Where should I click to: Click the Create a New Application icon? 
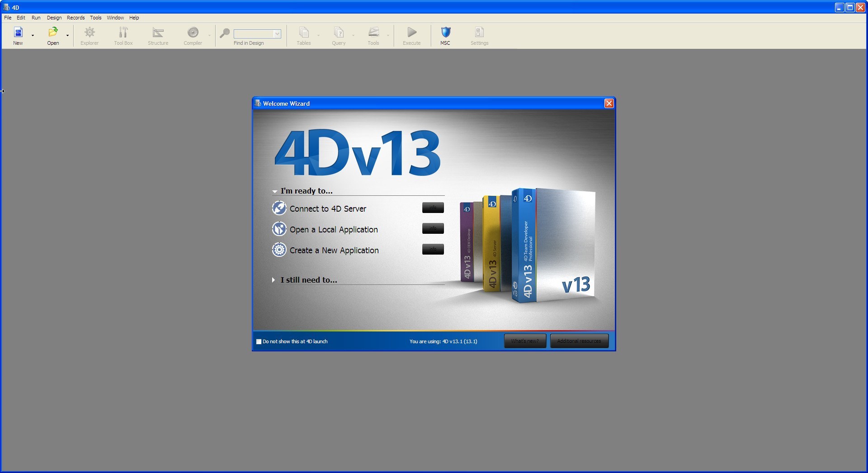click(279, 250)
